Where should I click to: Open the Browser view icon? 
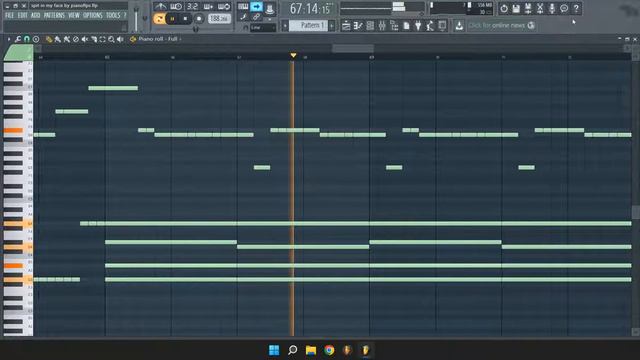tap(394, 26)
